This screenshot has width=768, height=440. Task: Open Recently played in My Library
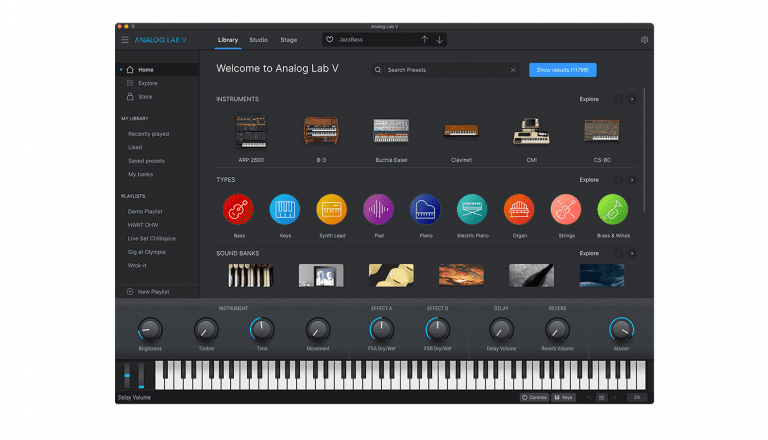[x=148, y=134]
